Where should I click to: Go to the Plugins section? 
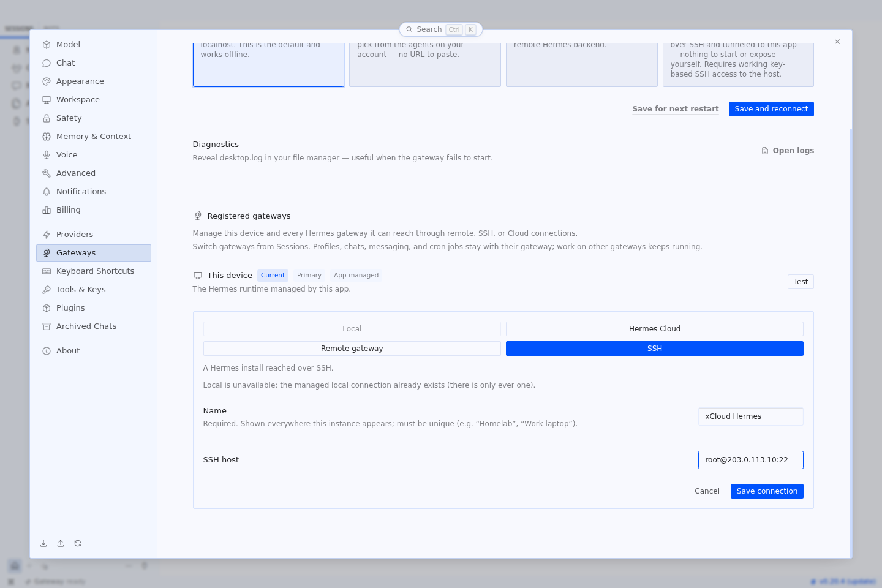click(x=94, y=308)
